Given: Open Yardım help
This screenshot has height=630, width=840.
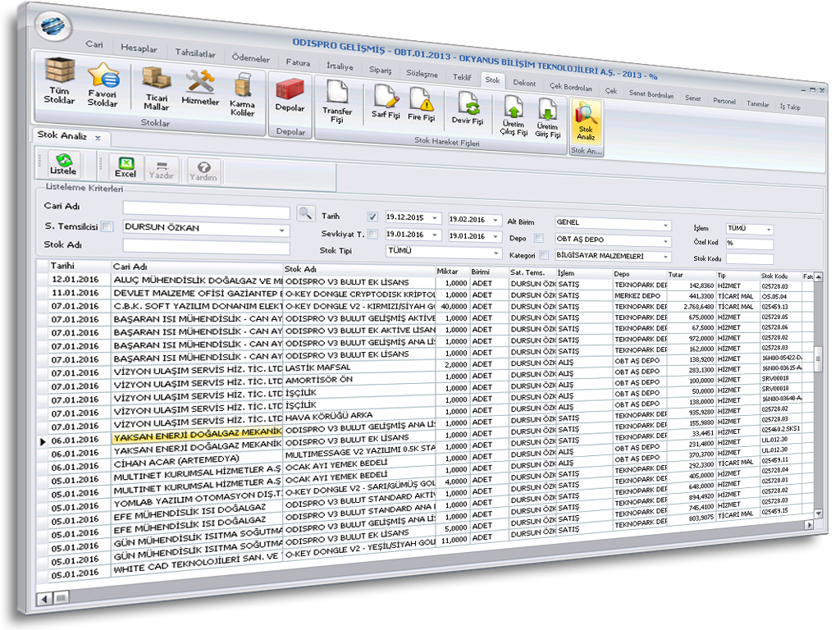Looking at the screenshot, I should pyautogui.click(x=203, y=171).
